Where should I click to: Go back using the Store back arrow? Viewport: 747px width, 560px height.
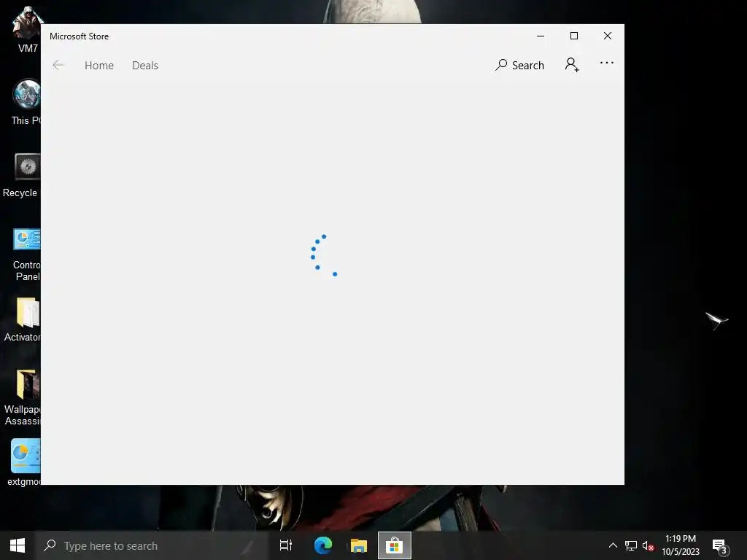[x=58, y=65]
